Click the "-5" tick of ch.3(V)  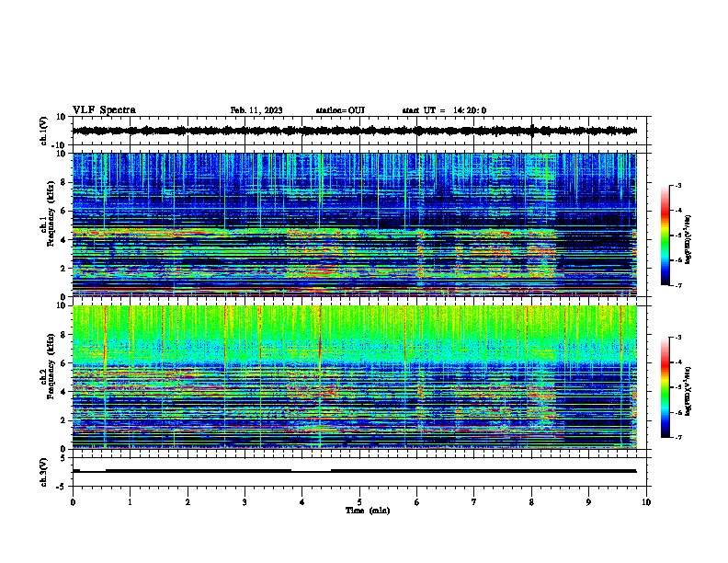point(62,487)
